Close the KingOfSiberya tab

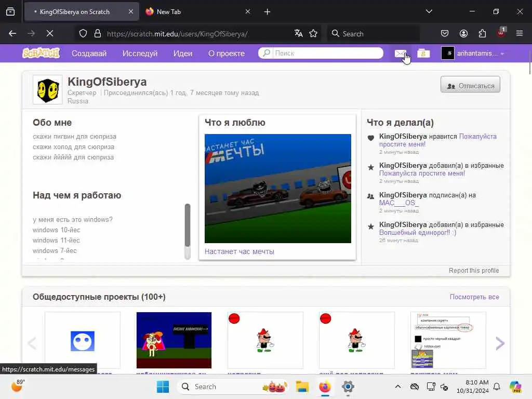(x=131, y=12)
